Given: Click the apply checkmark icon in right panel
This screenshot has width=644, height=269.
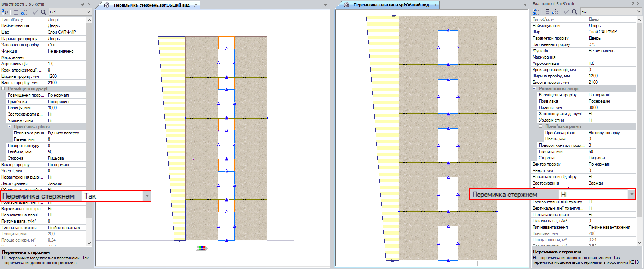Looking at the screenshot, I should (566, 12).
